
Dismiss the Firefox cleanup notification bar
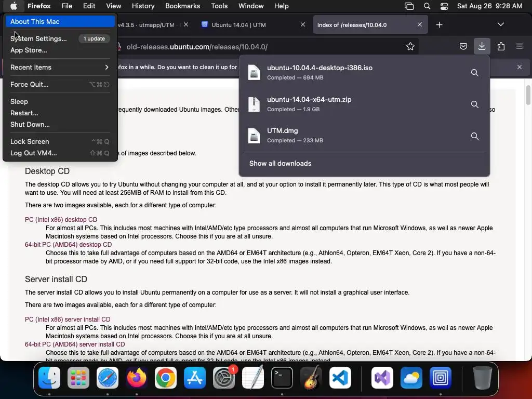coord(520,67)
